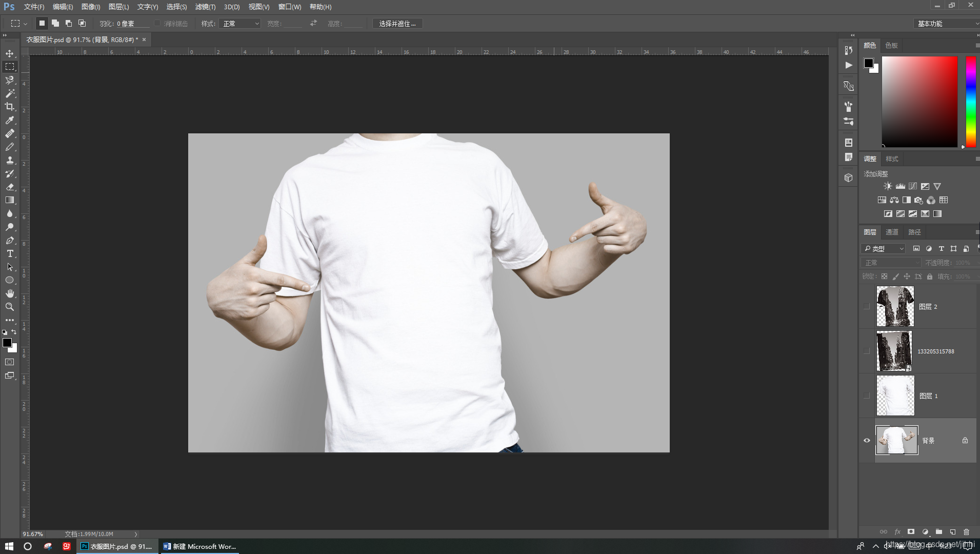Switch to the 通道 tab
The image size is (980, 554).
click(892, 232)
